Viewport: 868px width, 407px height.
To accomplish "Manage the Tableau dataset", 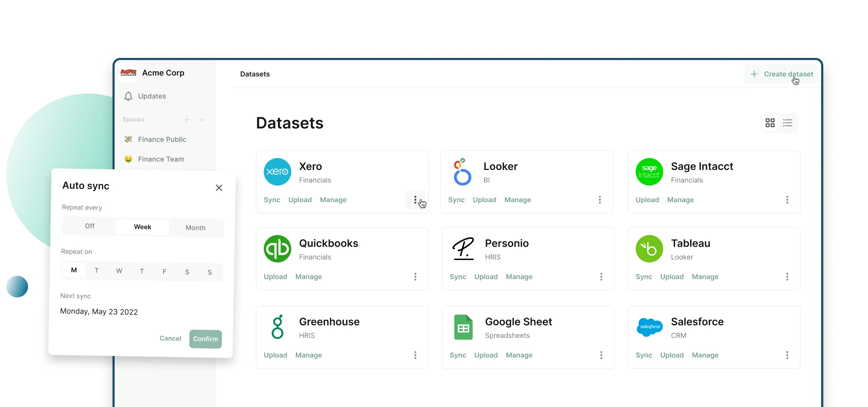I will (705, 277).
